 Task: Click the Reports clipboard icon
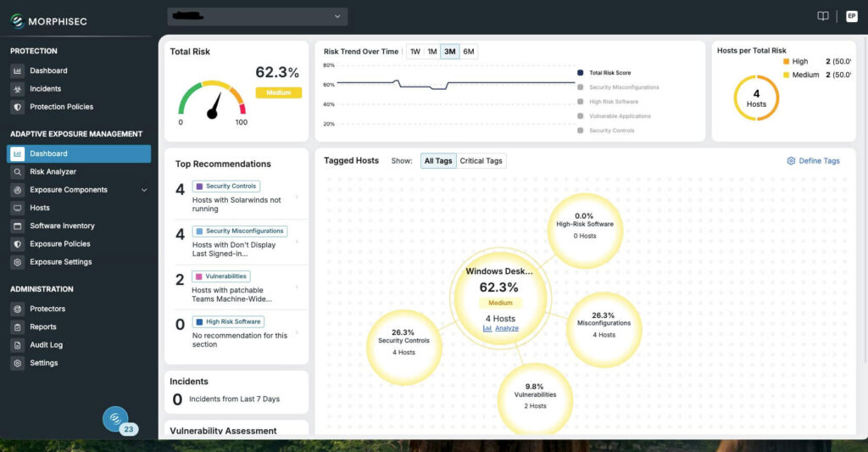(17, 326)
